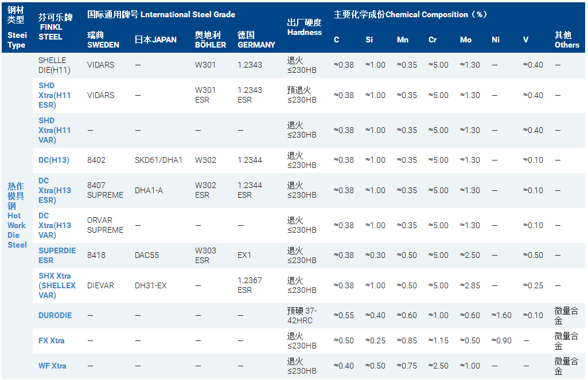The height and width of the screenshot is (380, 588).
Task: Click the Hot Work Die Steel category label
Action: pos(17,215)
